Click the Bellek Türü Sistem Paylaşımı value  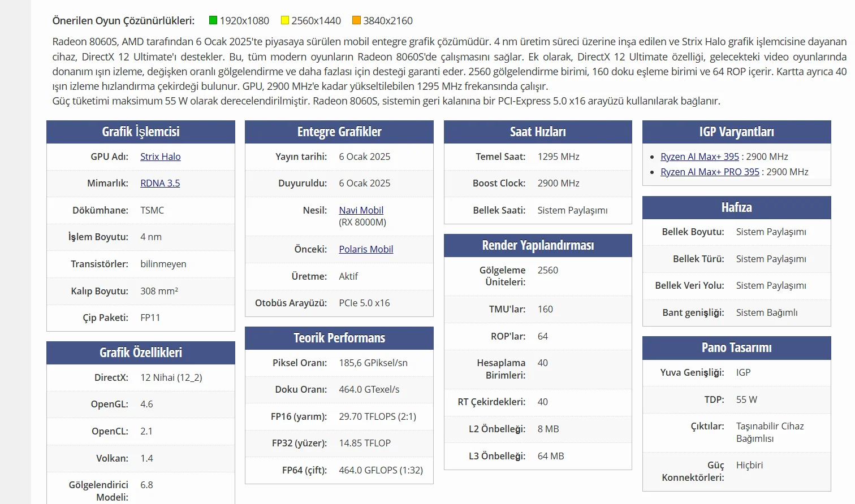click(771, 259)
